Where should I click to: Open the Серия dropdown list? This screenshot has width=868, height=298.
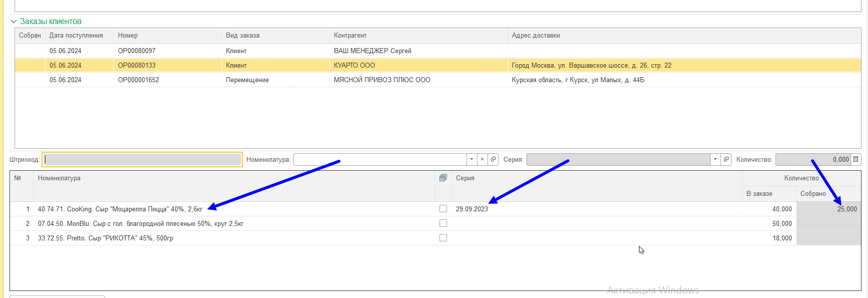tap(715, 159)
